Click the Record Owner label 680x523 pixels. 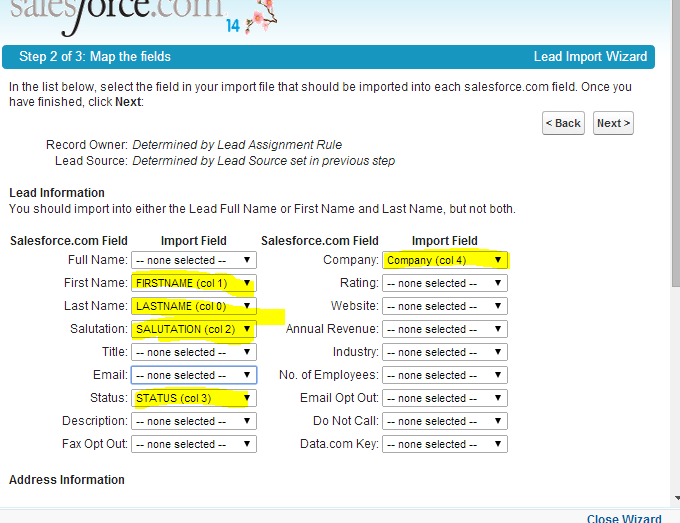point(87,144)
